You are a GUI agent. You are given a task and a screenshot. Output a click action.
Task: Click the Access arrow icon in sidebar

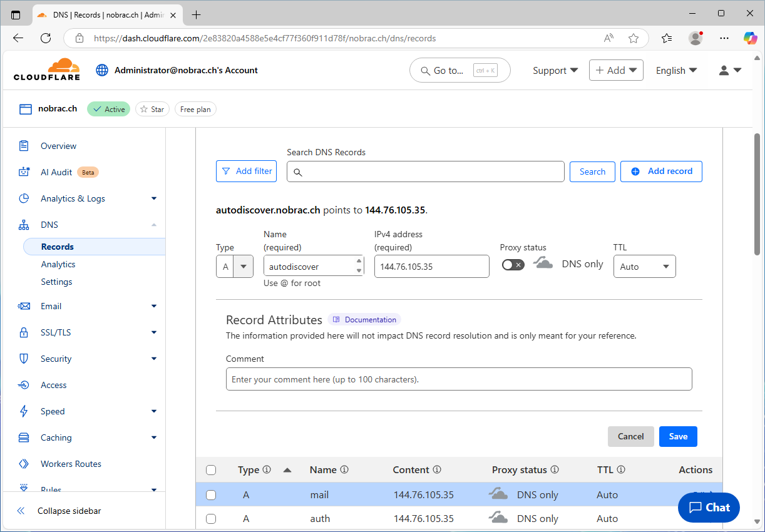(x=24, y=385)
